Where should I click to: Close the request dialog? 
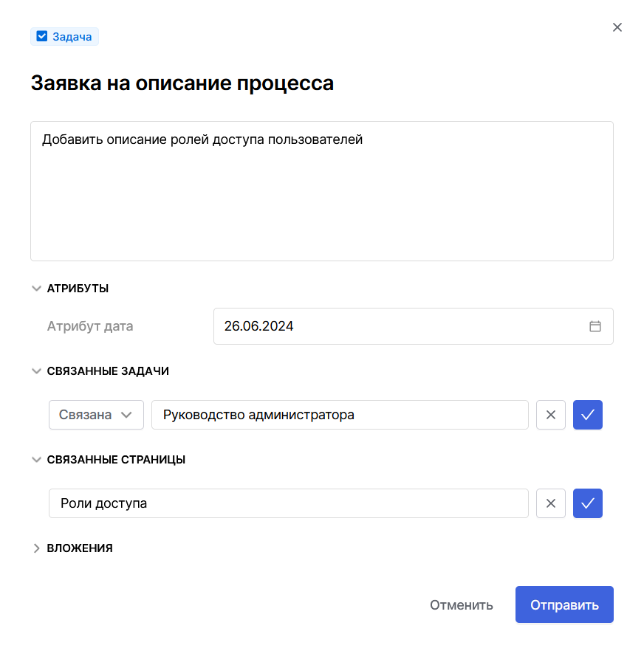pos(617,27)
